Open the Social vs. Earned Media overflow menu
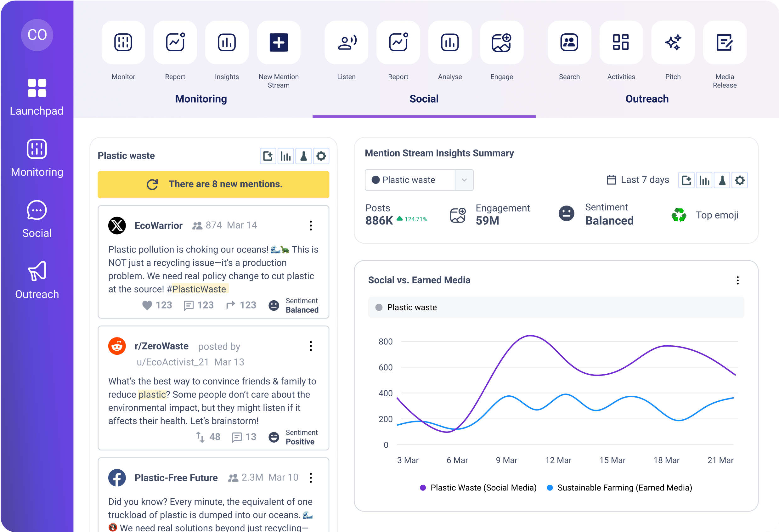The height and width of the screenshot is (532, 779). (x=737, y=280)
